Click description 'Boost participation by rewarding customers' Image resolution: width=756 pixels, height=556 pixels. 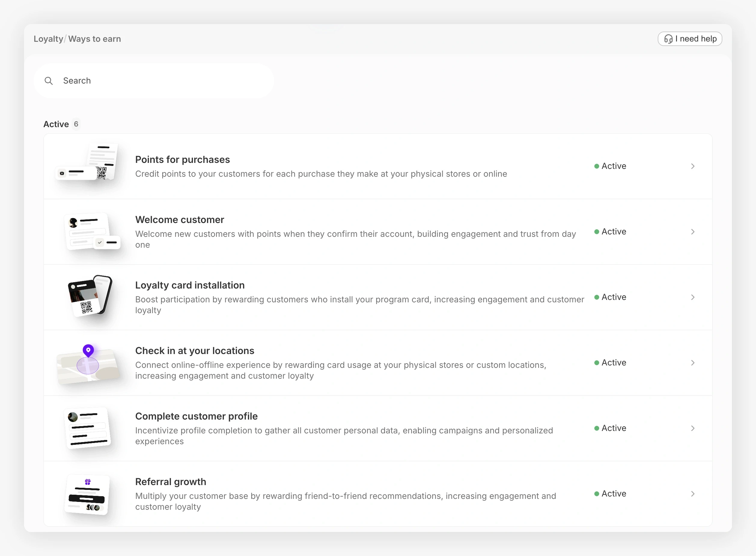tap(360, 305)
